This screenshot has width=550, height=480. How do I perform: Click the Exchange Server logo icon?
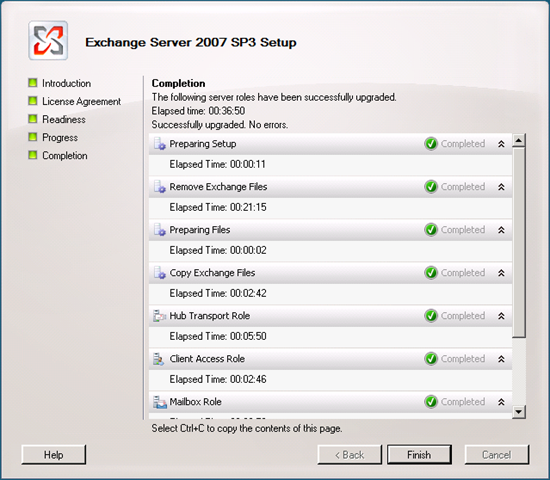point(48,40)
